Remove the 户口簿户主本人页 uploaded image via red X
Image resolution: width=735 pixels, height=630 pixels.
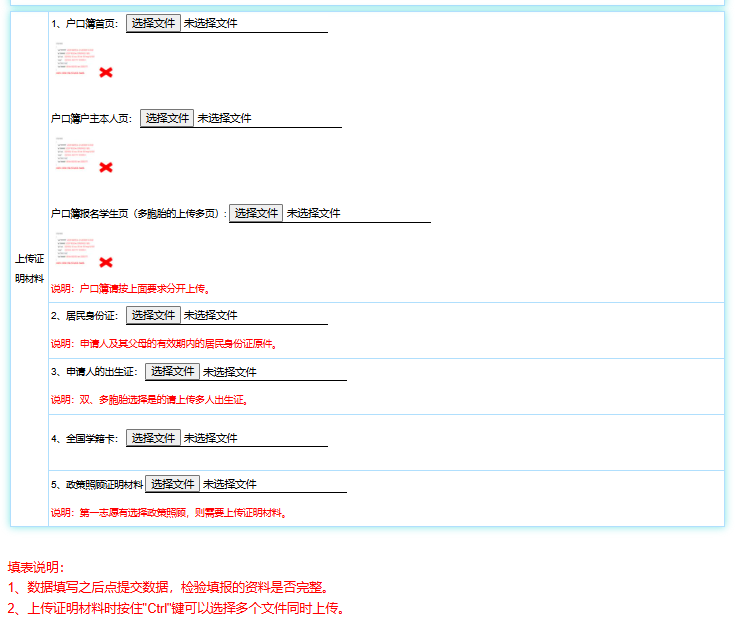[106, 167]
